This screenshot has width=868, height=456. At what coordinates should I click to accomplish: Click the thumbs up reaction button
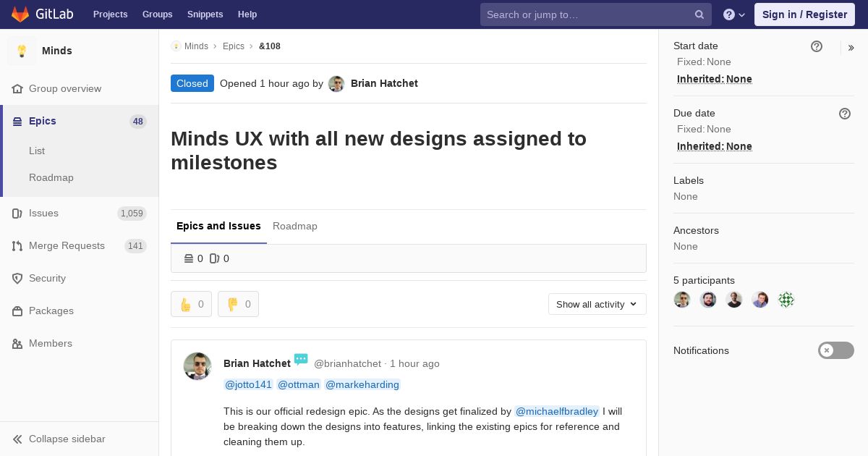(191, 304)
